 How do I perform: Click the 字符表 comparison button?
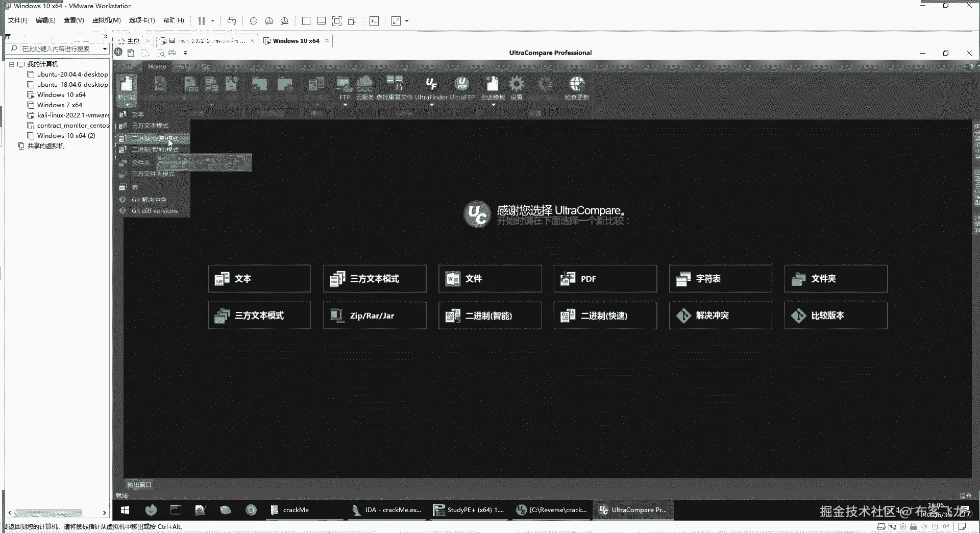(x=721, y=279)
